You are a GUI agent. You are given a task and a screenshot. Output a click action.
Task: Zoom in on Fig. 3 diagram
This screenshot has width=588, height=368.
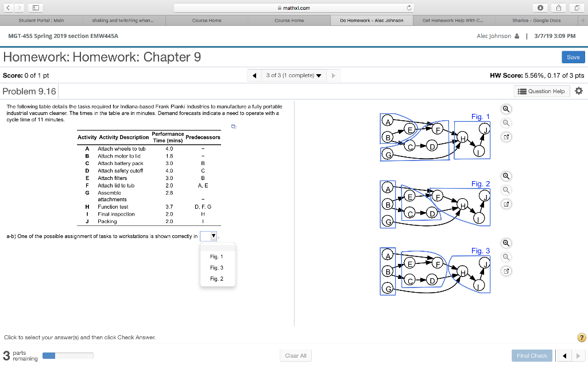(505, 243)
